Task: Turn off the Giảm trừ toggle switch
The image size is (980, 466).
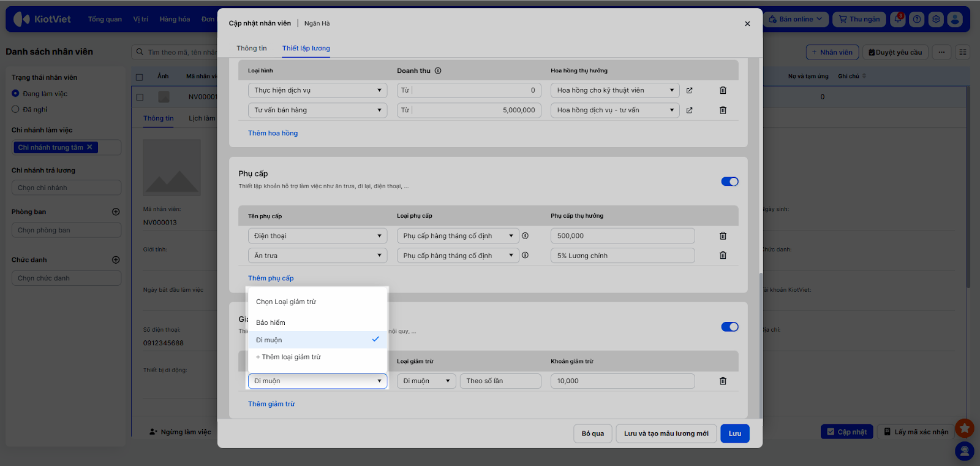Action: (729, 327)
